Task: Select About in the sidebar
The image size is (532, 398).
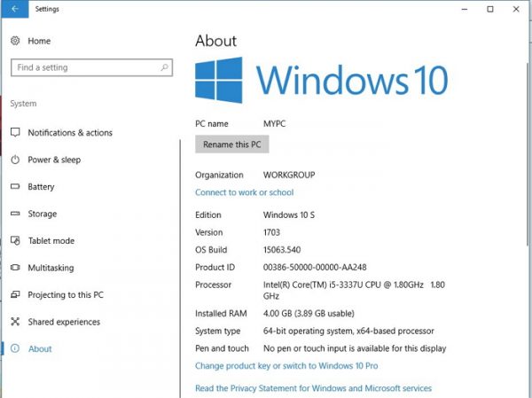Action: point(40,348)
